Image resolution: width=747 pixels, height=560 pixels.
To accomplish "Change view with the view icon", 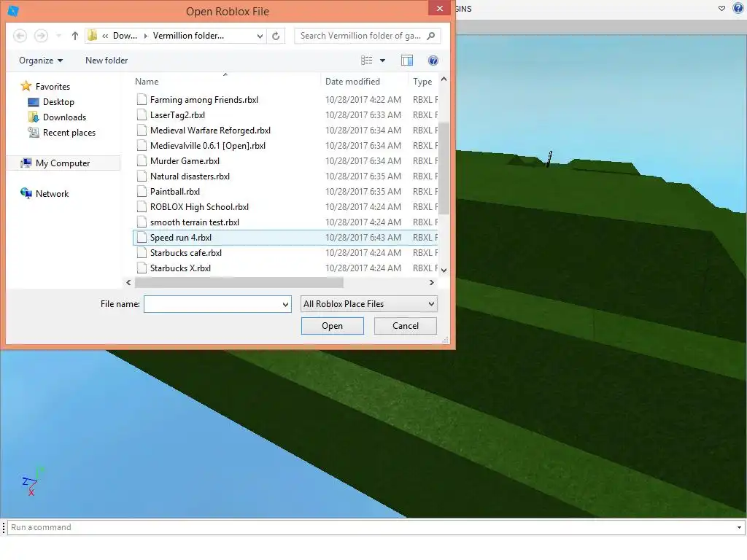I will 366,61.
